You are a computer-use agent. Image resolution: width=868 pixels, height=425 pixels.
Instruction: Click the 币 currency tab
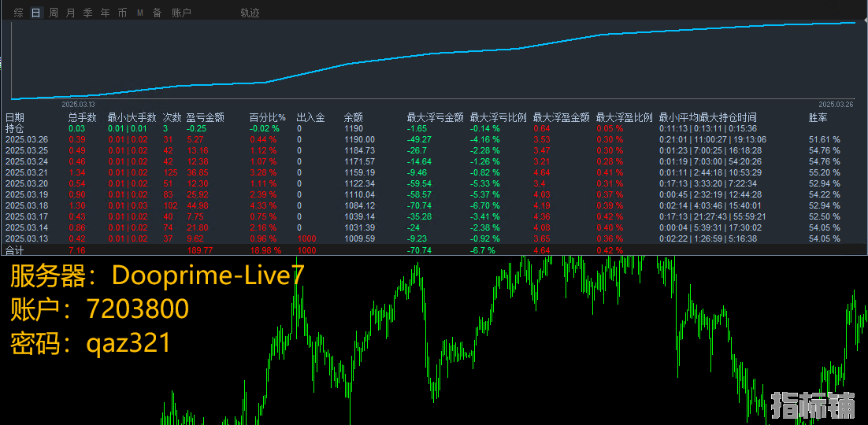click(122, 13)
